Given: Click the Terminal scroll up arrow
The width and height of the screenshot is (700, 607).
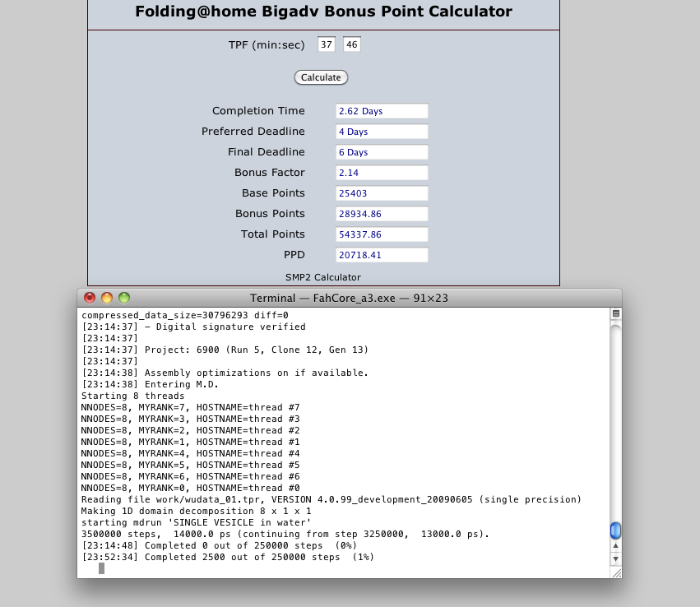Looking at the screenshot, I should coord(615,545).
